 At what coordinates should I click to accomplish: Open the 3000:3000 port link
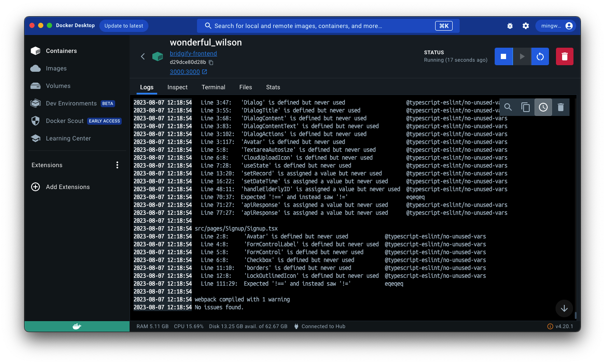point(185,72)
